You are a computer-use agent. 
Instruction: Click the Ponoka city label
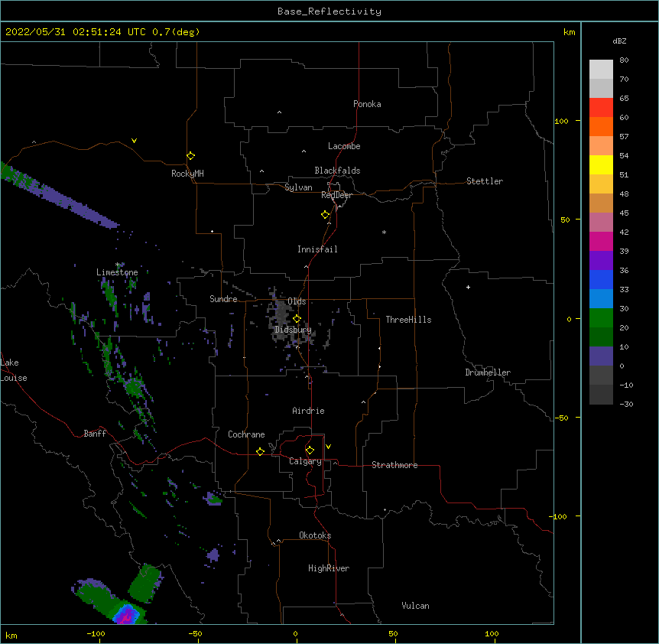click(x=367, y=104)
